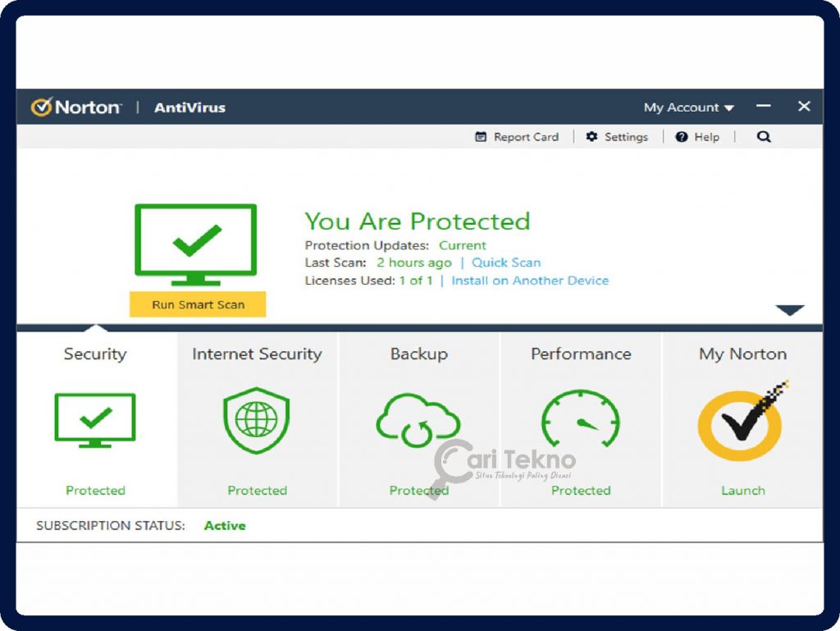Click Install on Another Device link

pyautogui.click(x=530, y=281)
